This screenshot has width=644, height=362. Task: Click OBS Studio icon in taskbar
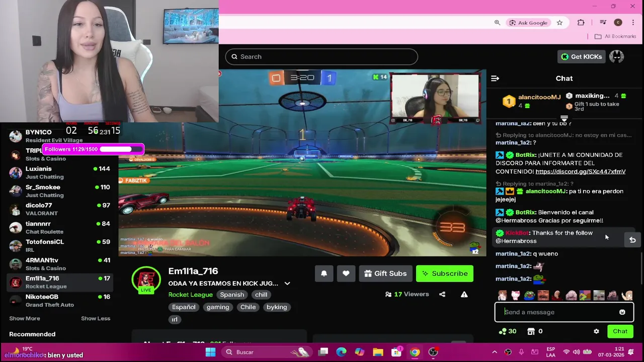coord(433,352)
